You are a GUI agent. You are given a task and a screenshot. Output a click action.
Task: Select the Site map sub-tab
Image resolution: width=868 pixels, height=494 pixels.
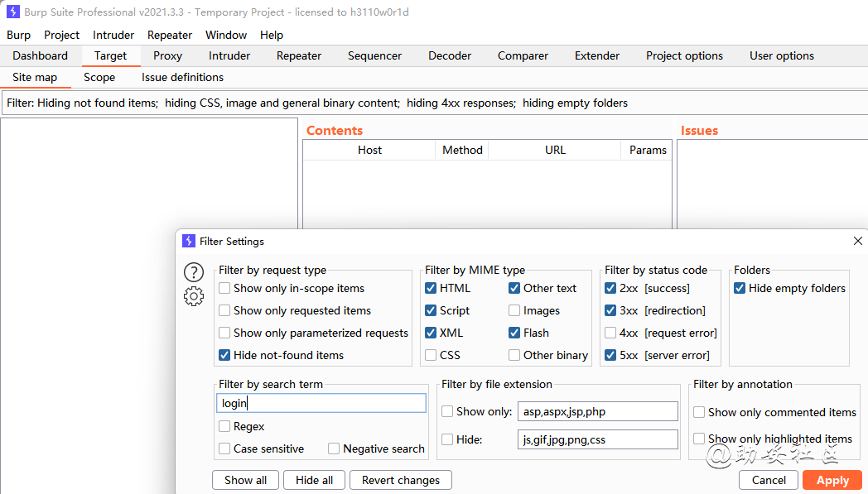[x=35, y=78]
